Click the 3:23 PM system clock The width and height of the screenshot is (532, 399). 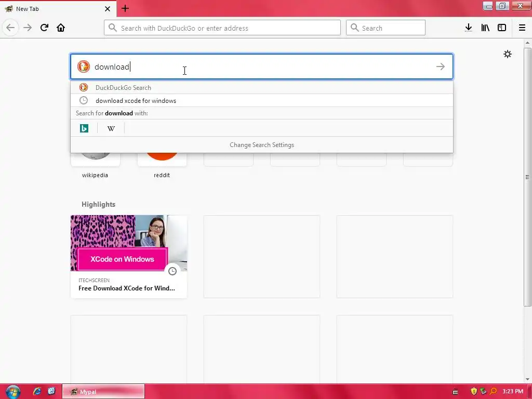tap(513, 391)
